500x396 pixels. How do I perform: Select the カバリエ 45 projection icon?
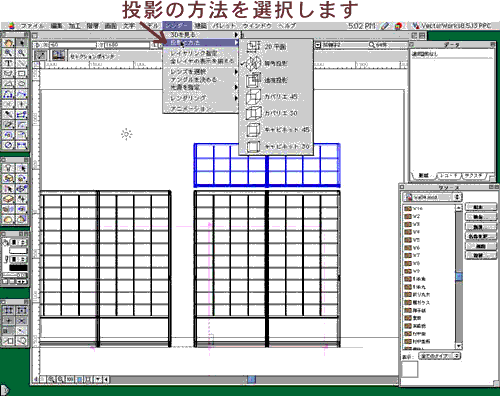pos(253,96)
